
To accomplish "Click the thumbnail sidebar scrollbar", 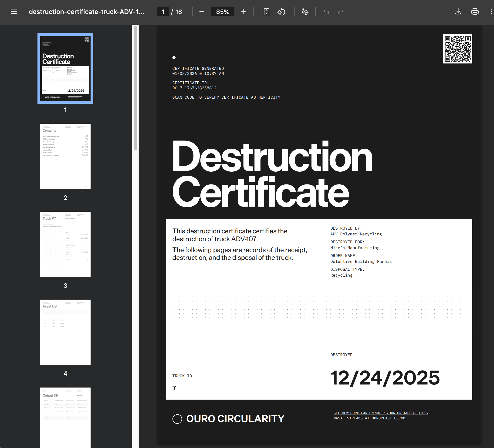I will pyautogui.click(x=135, y=88).
